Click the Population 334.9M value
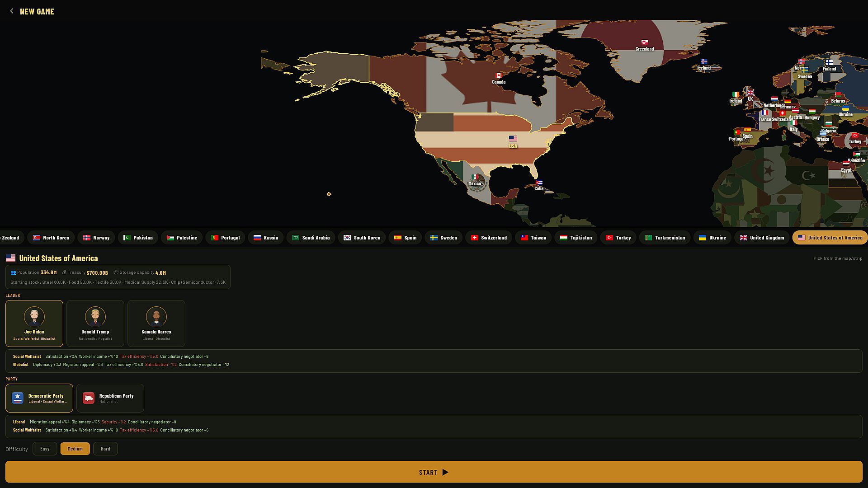 point(48,272)
